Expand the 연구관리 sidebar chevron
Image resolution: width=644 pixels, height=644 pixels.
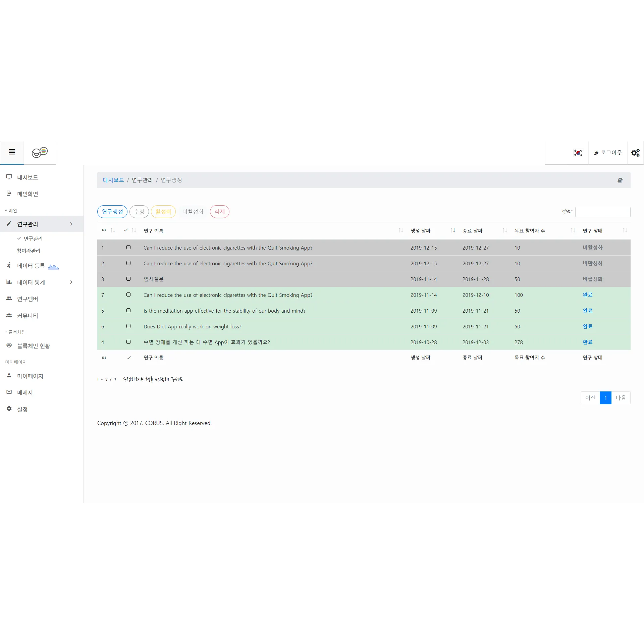(71, 224)
